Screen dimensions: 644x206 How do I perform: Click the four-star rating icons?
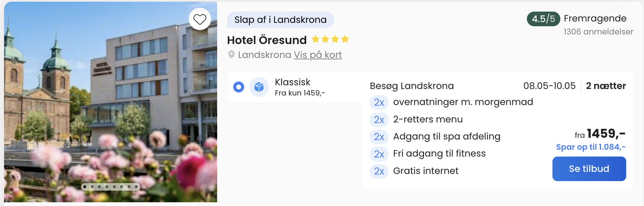point(330,40)
